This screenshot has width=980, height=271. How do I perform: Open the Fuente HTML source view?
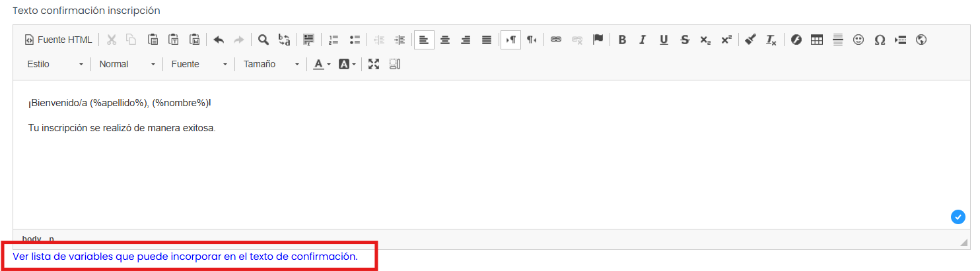pyautogui.click(x=58, y=40)
